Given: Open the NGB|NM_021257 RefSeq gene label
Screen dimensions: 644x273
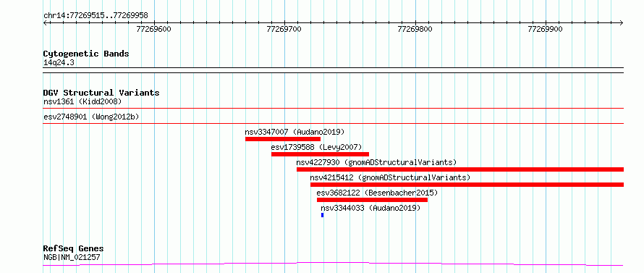Looking at the screenshot, I should click(x=72, y=258).
